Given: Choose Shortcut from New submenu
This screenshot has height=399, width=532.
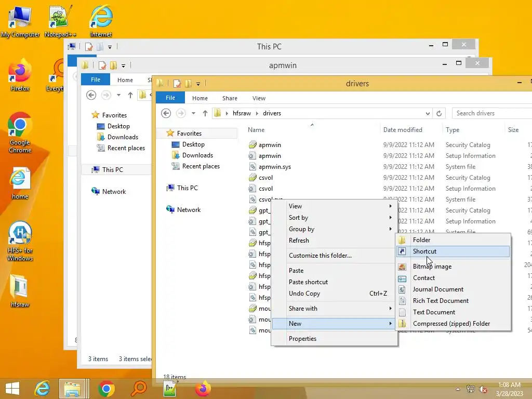Looking at the screenshot, I should [x=453, y=251].
